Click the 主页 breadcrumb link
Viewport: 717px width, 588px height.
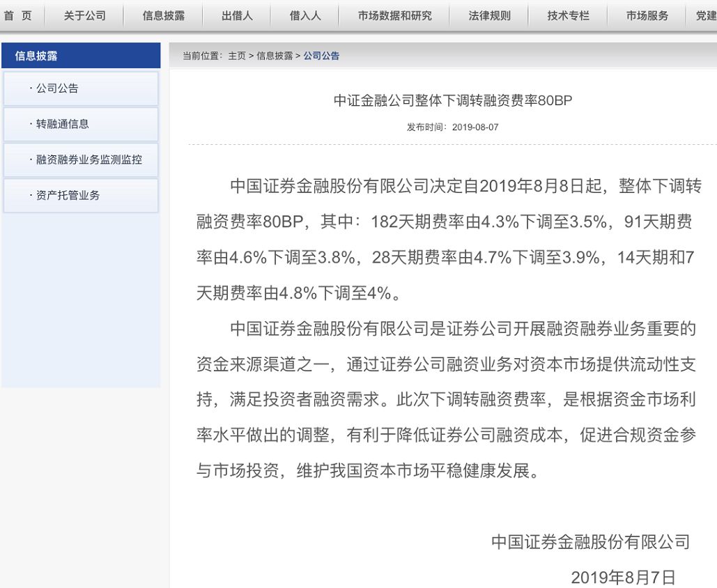click(237, 56)
